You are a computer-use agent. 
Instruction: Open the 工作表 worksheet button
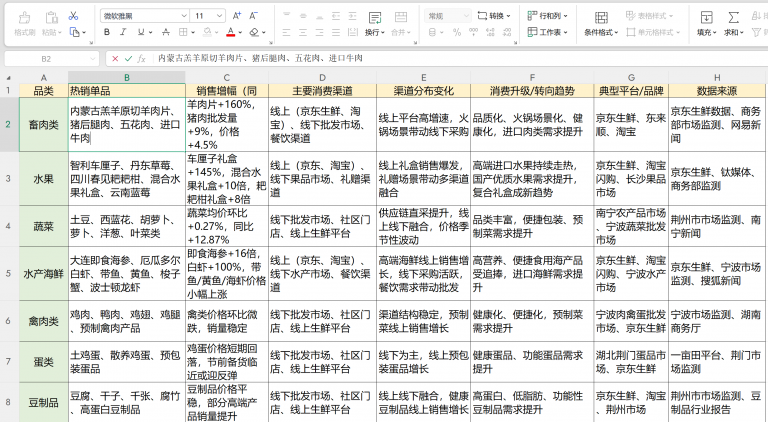point(547,32)
